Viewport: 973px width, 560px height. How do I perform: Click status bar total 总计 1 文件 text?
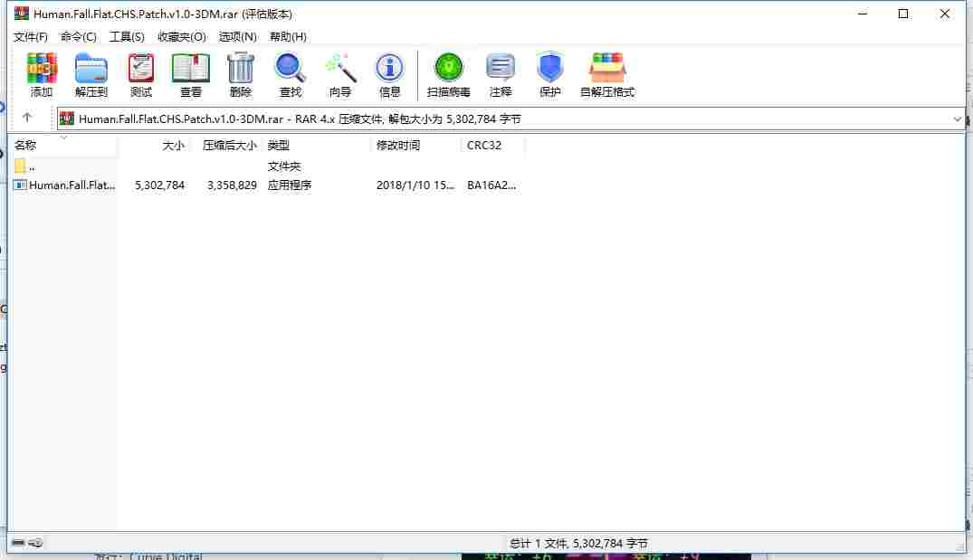[x=578, y=543]
